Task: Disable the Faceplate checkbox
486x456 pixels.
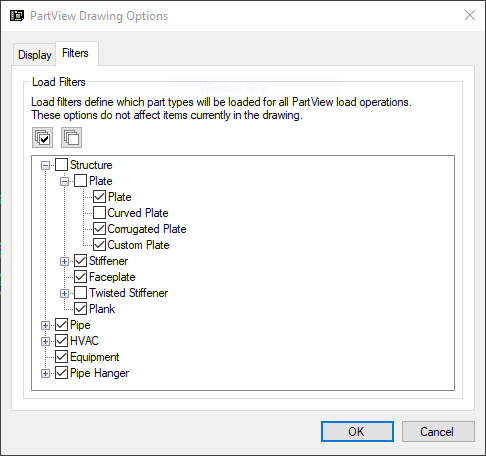Action: point(80,277)
